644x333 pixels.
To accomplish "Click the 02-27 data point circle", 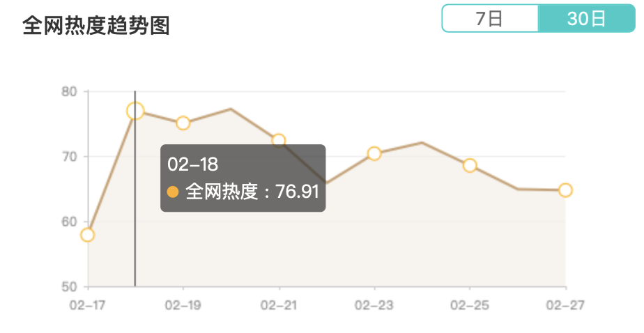I will [x=565, y=190].
